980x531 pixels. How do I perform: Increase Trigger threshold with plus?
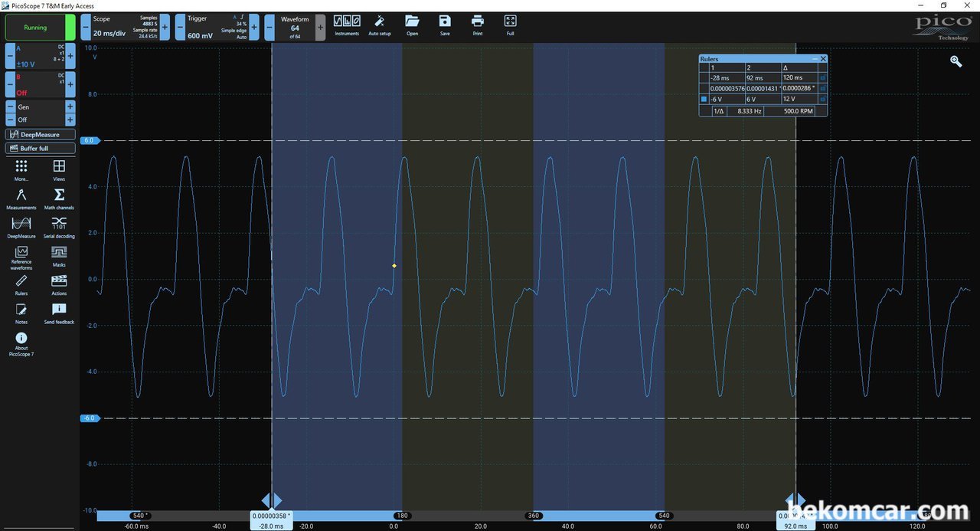(x=254, y=27)
